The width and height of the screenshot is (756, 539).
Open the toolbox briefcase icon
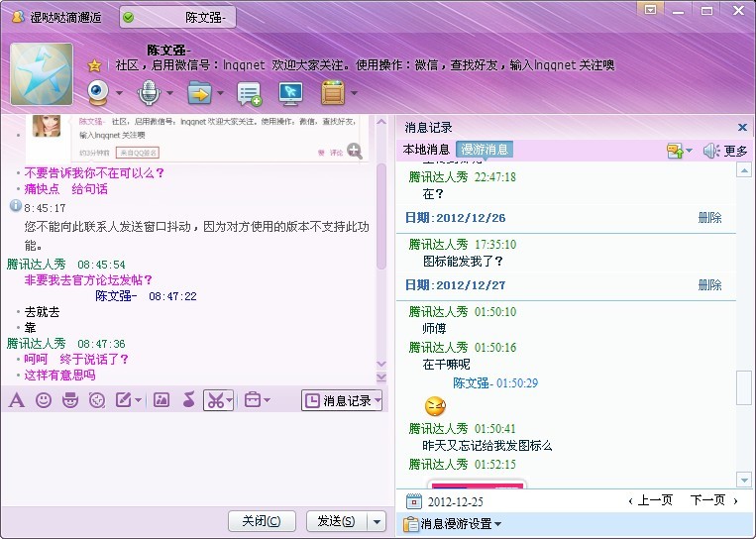tap(253, 400)
